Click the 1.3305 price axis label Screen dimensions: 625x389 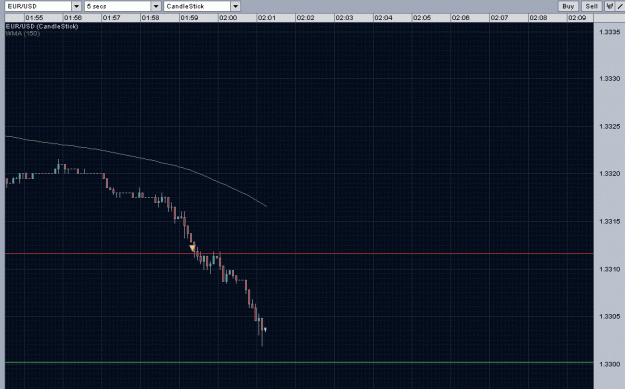click(x=610, y=316)
